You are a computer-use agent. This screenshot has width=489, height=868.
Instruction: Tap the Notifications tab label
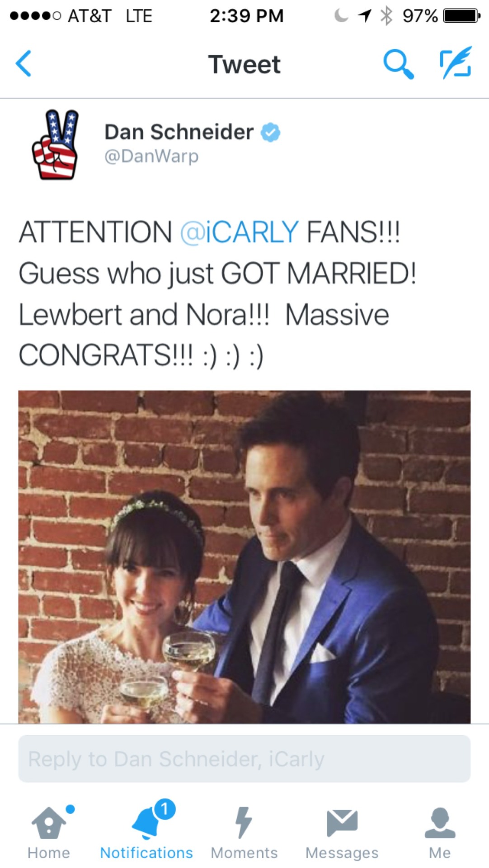146,853
